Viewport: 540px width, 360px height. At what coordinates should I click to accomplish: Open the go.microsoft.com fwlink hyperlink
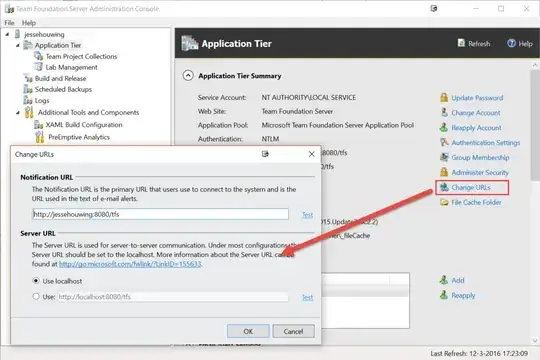click(130, 264)
